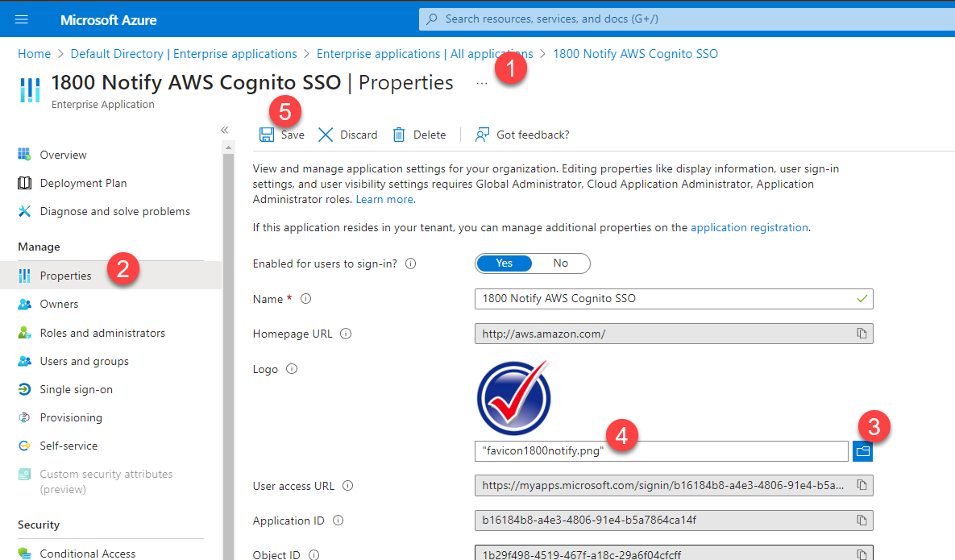This screenshot has width=955, height=560.
Task: Click info icon next to Enabled for users to sign-in
Action: point(411,263)
